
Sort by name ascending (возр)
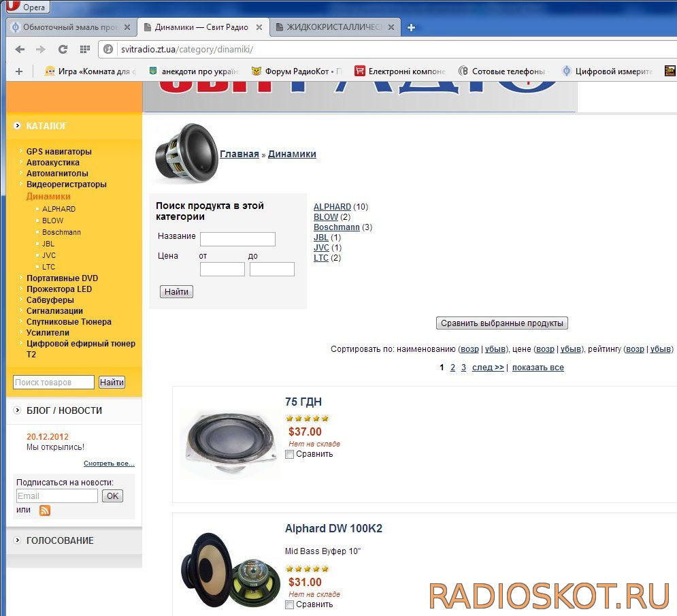tap(469, 349)
